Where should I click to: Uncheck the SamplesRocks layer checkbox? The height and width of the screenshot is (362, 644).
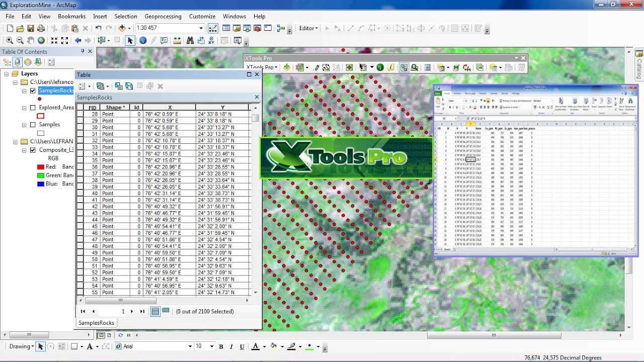(33, 91)
